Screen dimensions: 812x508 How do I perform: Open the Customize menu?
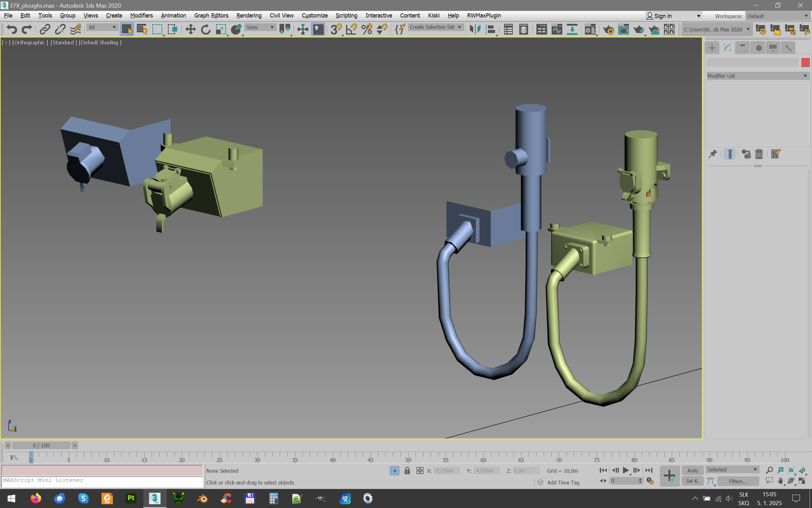pos(314,16)
